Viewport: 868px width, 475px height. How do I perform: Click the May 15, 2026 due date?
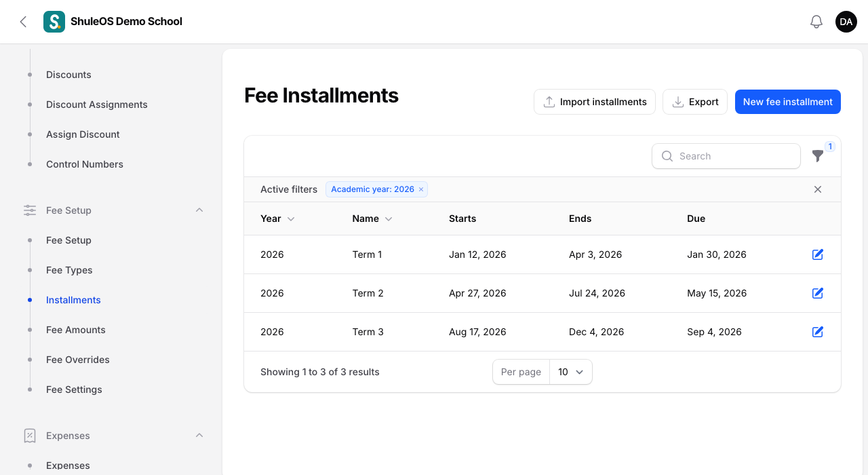[x=717, y=293]
